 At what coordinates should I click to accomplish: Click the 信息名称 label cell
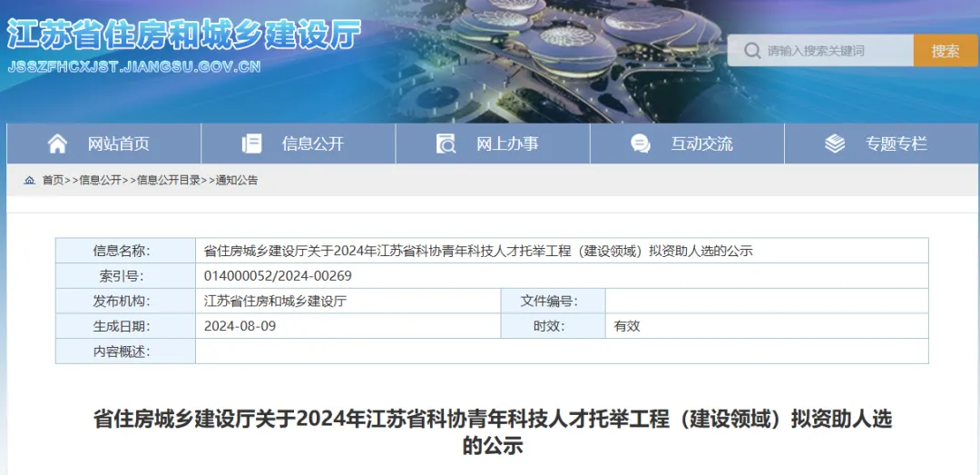pyautogui.click(x=125, y=251)
